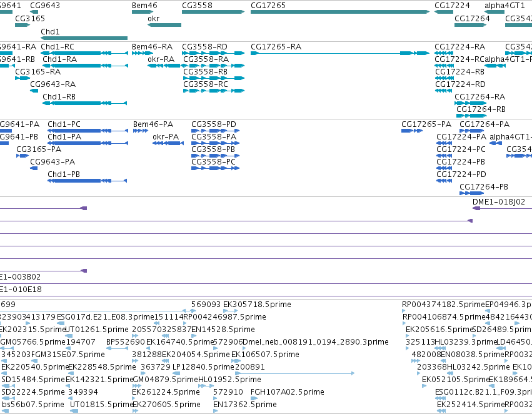The width and height of the screenshot is (532, 414).
Task: Select the long CG17265 gene bar
Action: tap(340, 12)
